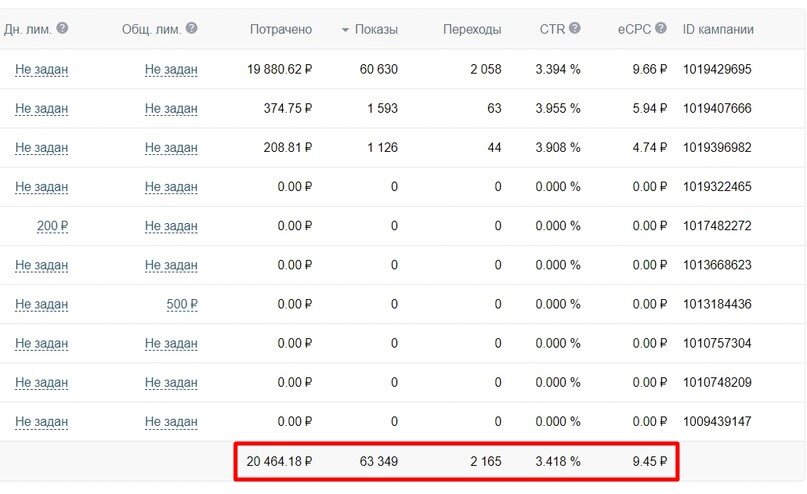Sort table by Потрачено column
This screenshot has width=807, height=494.
coord(280,29)
